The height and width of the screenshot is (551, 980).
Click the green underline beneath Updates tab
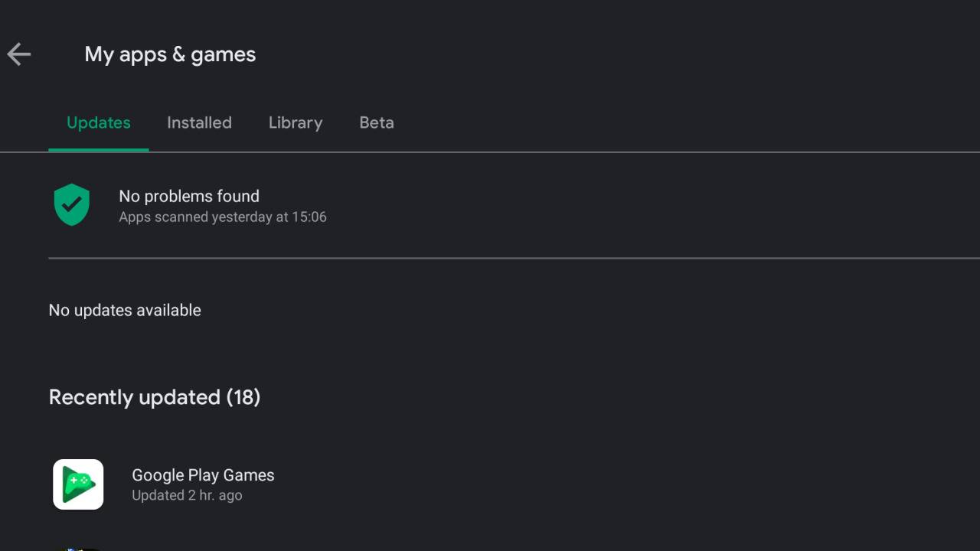pos(99,150)
